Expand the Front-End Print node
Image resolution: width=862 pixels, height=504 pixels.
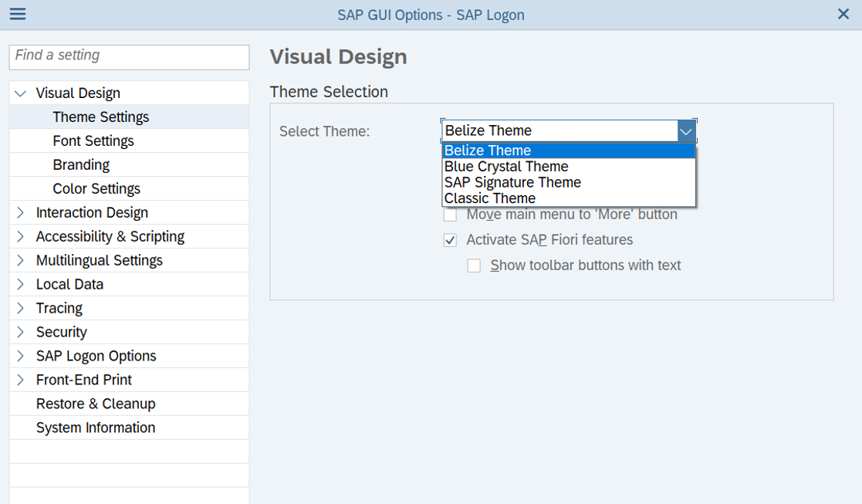click(x=20, y=380)
